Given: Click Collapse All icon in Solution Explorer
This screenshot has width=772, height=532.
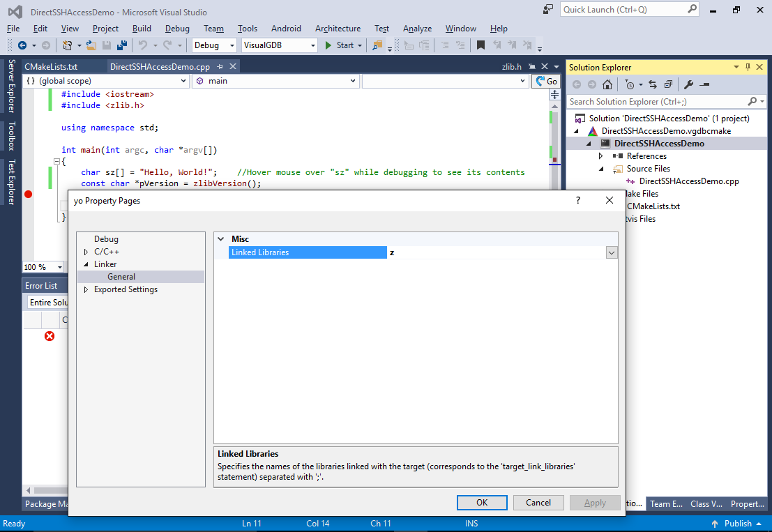Looking at the screenshot, I should click(x=668, y=84).
